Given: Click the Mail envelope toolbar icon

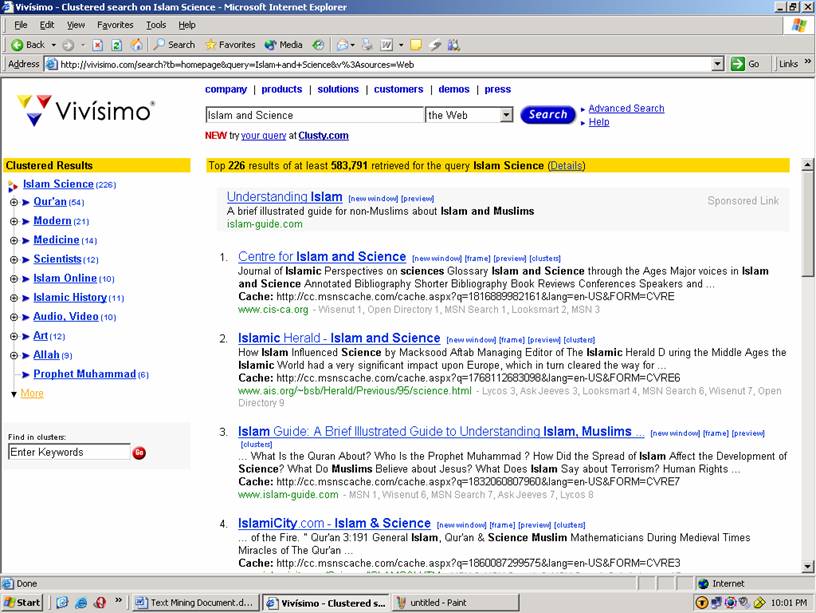Looking at the screenshot, I should 342,45.
